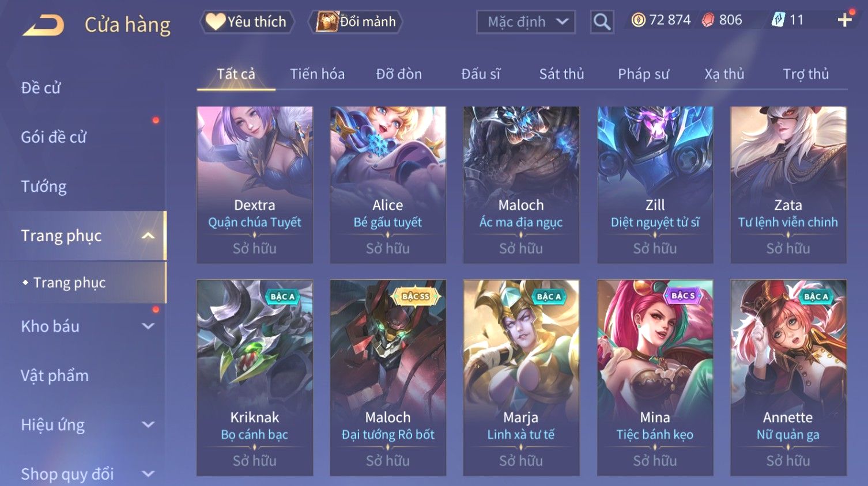Viewport: 868px width, 486px height.
Task: Select Maloch Đại tướng Rô bốt skin
Action: click(x=388, y=378)
